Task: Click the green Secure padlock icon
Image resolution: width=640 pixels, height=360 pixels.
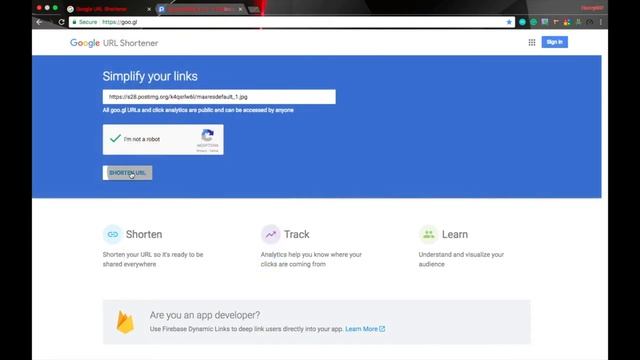Action: [x=74, y=22]
